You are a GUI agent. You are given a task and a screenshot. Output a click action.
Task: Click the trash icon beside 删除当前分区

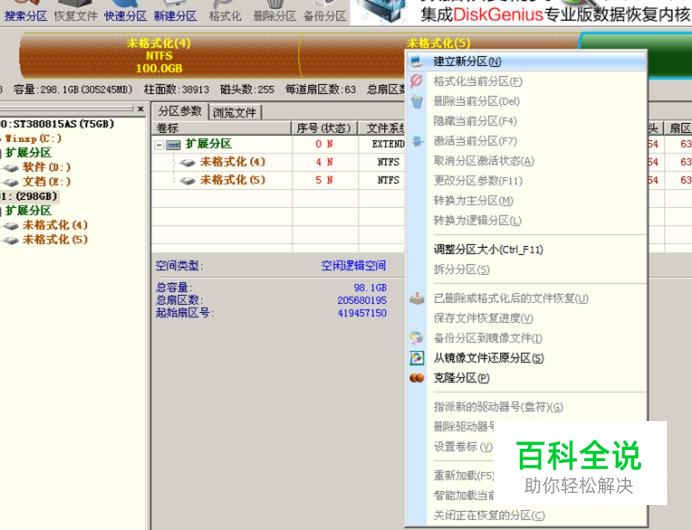pyautogui.click(x=417, y=101)
